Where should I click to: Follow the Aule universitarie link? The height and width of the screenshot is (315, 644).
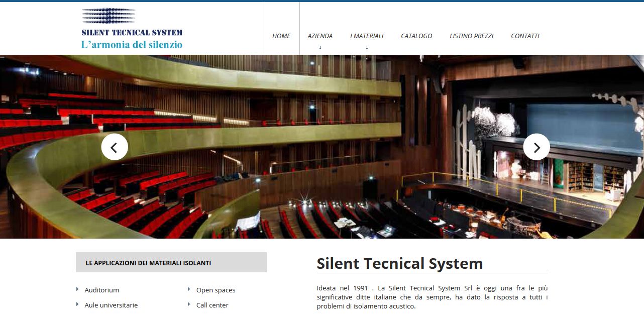(111, 305)
